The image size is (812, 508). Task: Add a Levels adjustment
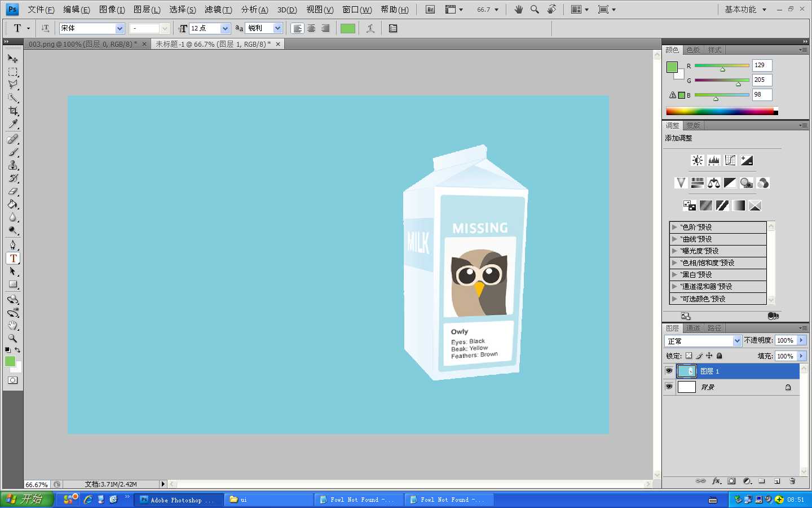714,160
